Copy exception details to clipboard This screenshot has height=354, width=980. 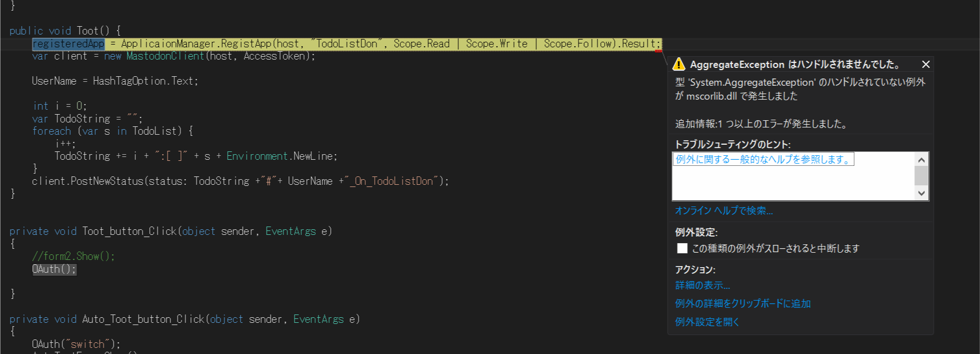tap(743, 304)
